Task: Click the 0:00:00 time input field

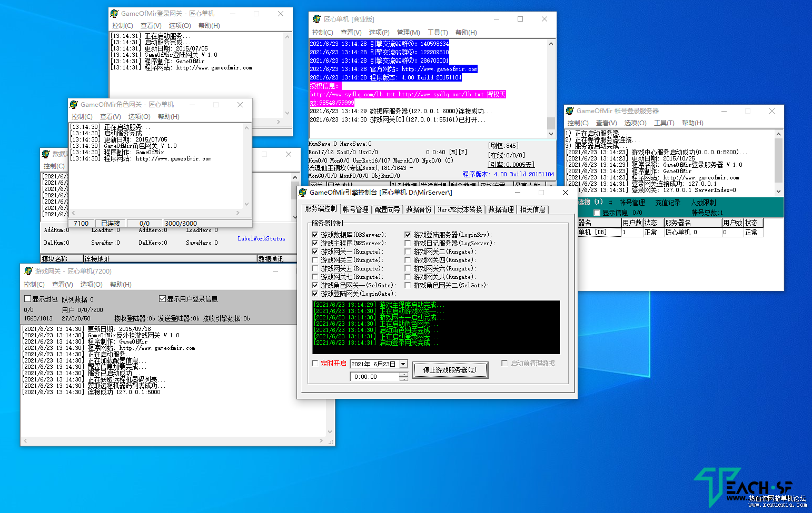Action: coord(374,377)
